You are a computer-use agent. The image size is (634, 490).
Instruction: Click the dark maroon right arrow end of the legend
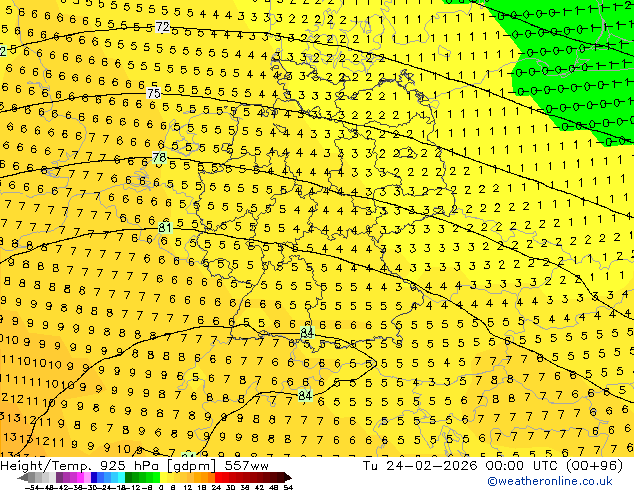point(288,478)
